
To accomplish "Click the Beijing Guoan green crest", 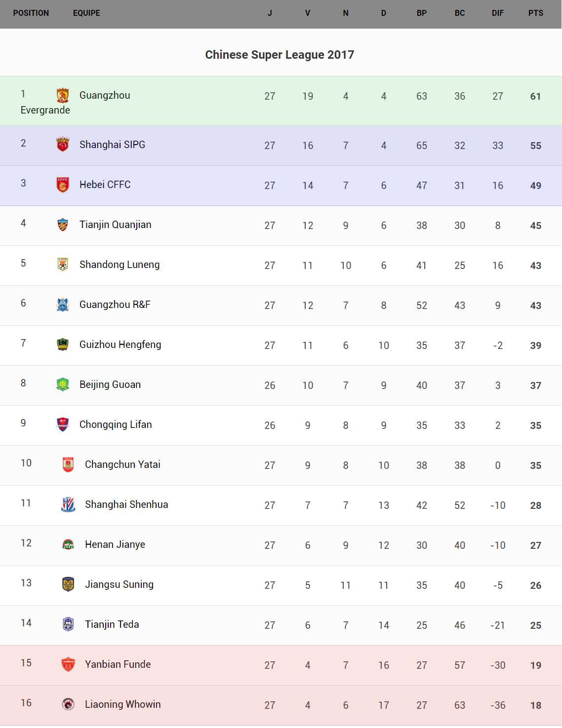I will (63, 384).
